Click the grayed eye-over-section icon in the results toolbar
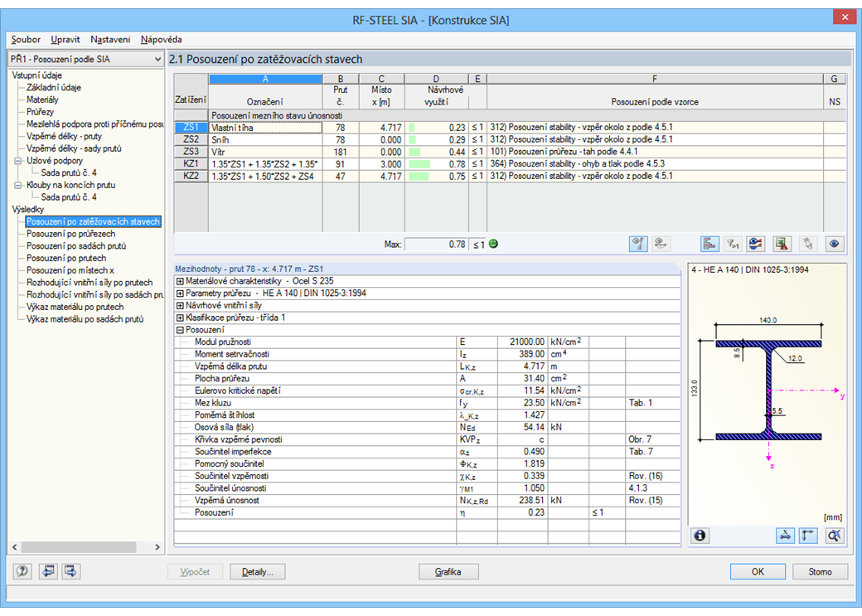 (x=661, y=244)
